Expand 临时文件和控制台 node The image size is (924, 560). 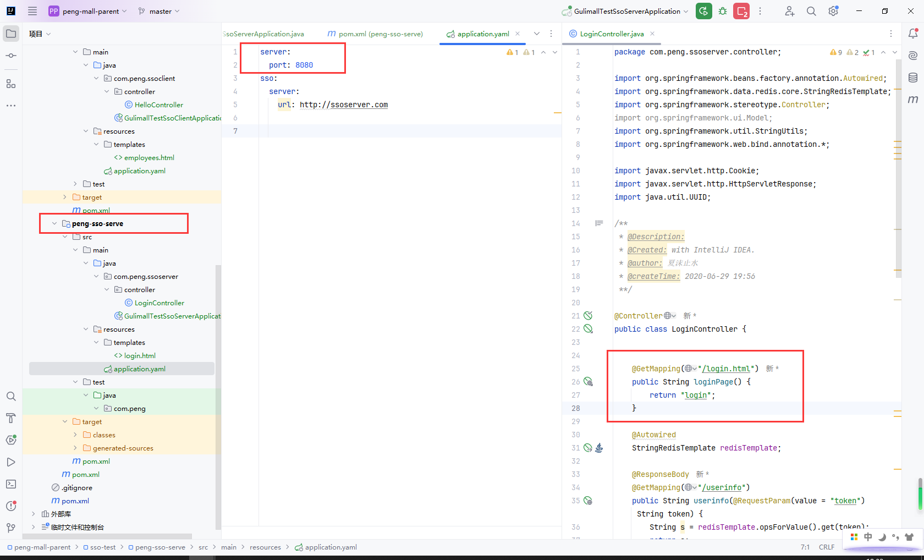coord(34,527)
